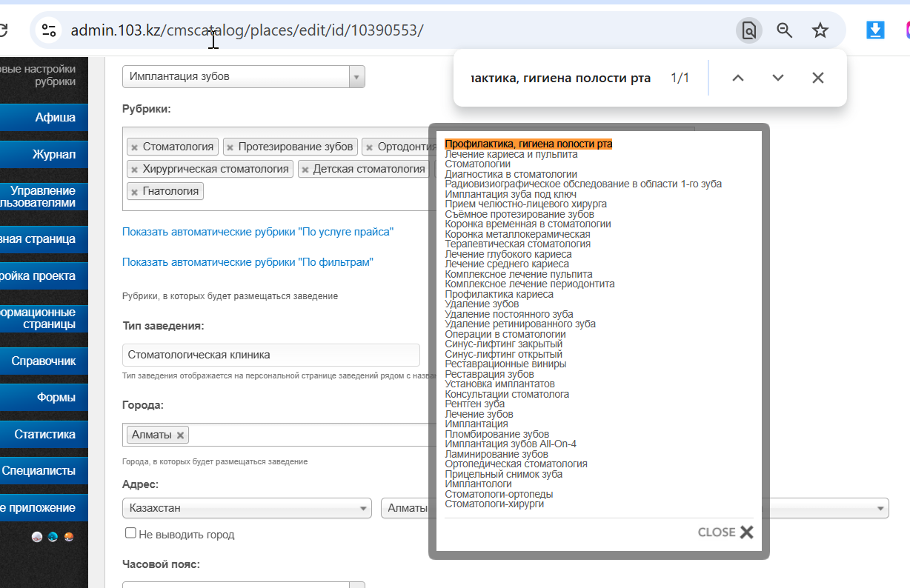Open the информационные страницы sidebar item
Image resolution: width=910 pixels, height=588 pixels.
(x=44, y=318)
